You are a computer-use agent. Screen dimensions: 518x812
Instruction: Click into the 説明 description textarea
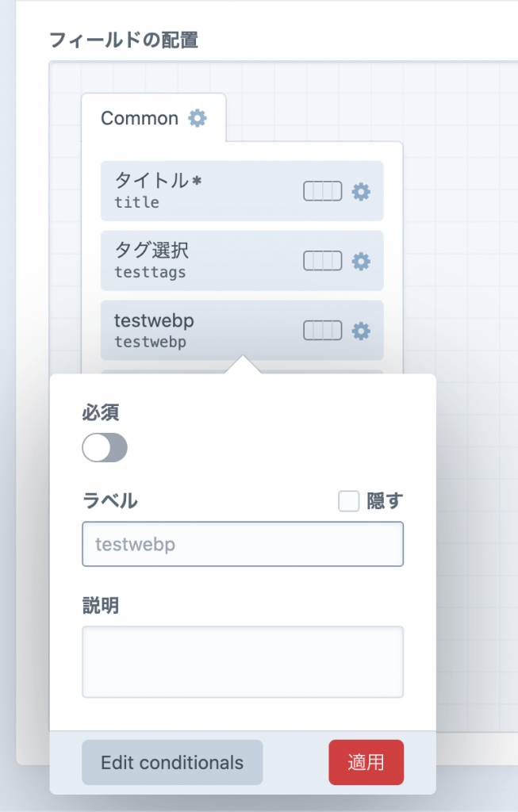tap(242, 662)
